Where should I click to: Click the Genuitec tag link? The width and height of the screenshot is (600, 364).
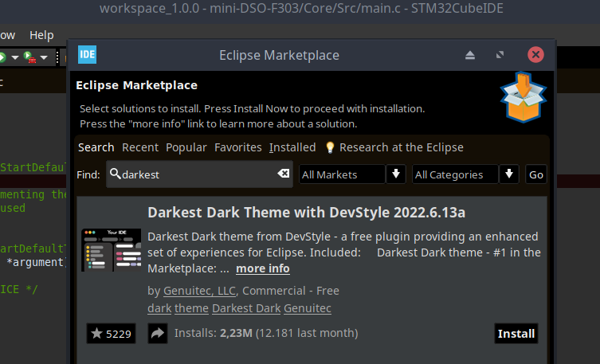point(308,308)
